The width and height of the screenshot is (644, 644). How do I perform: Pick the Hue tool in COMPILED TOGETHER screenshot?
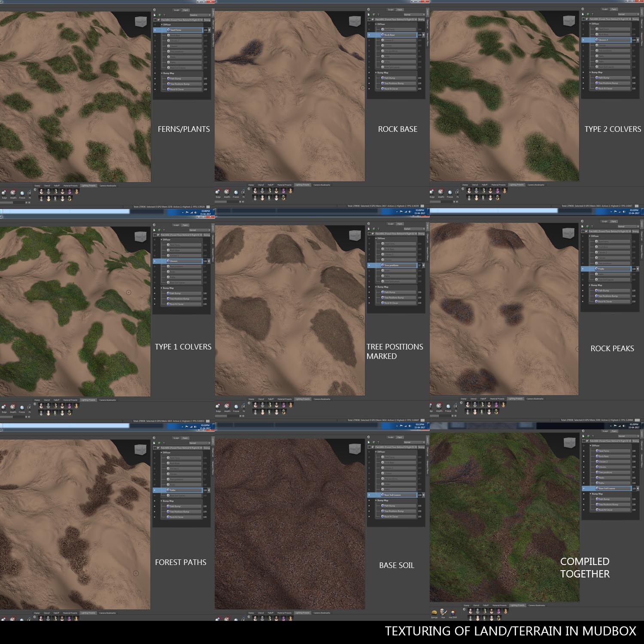point(443,612)
